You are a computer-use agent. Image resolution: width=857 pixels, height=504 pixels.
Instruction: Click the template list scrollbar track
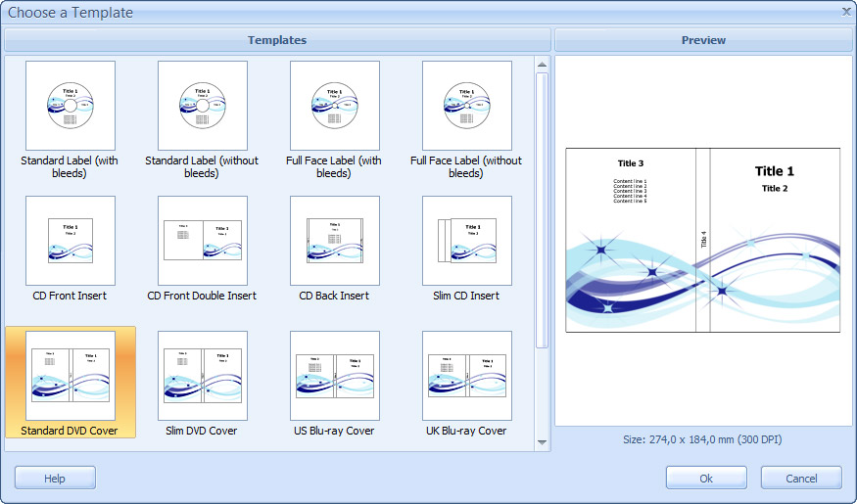(542, 391)
